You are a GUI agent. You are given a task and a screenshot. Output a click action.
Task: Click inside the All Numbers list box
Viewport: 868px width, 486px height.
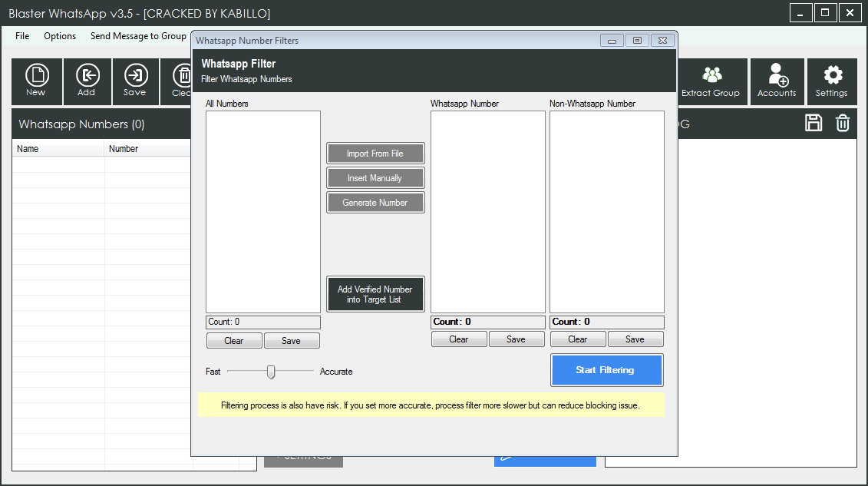(263, 212)
